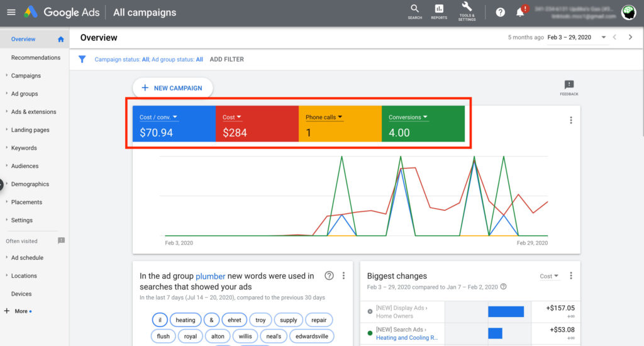The image size is (644, 346).
Task: Open Locations page
Action: [x=24, y=276]
